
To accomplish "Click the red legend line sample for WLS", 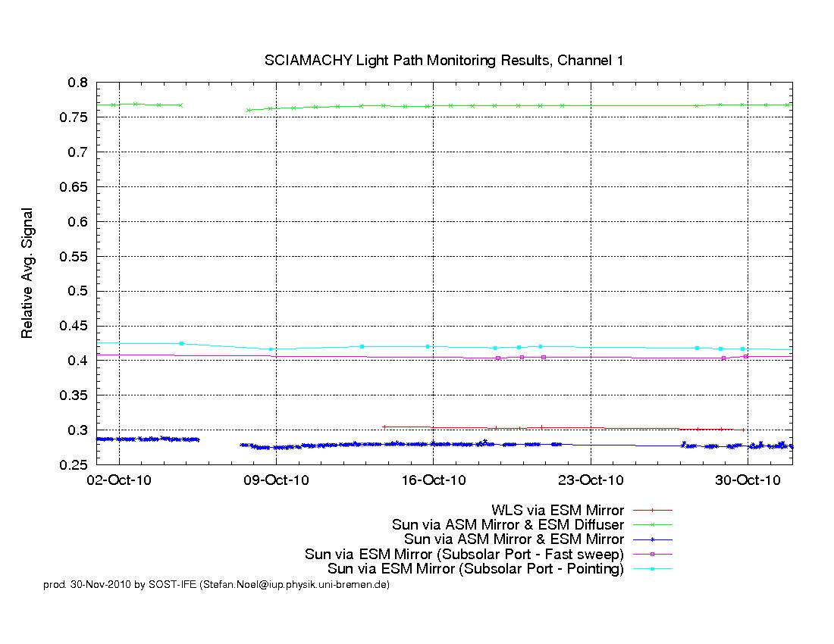I will pyautogui.click(x=653, y=510).
